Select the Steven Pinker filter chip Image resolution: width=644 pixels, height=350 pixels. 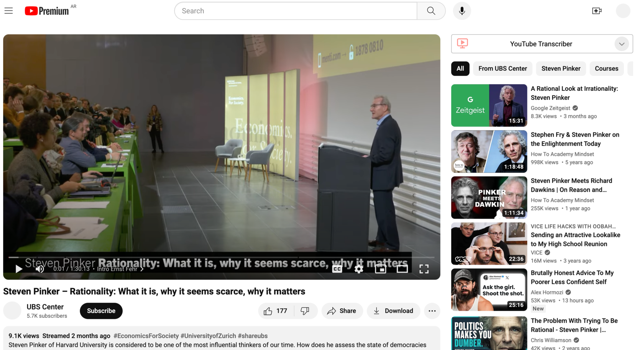coord(560,69)
